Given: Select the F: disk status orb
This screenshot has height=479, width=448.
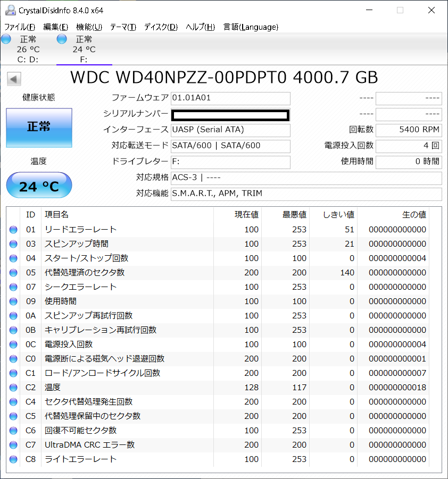Looking at the screenshot, I should [62, 39].
